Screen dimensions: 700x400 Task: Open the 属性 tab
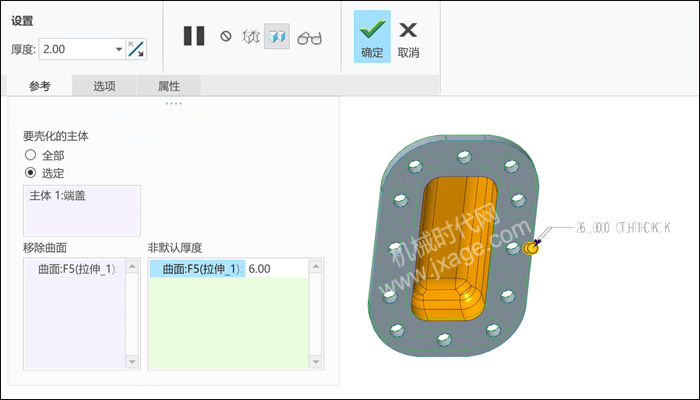tap(169, 86)
